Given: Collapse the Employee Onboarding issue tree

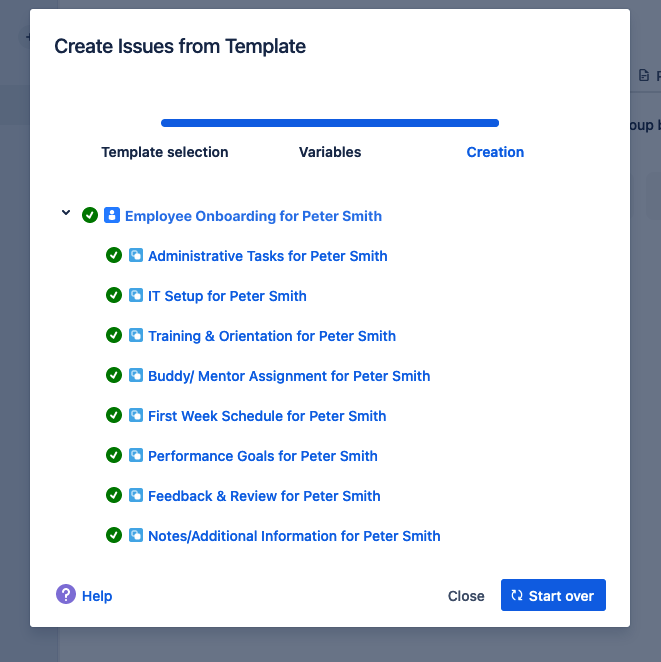Looking at the screenshot, I should (x=66, y=213).
